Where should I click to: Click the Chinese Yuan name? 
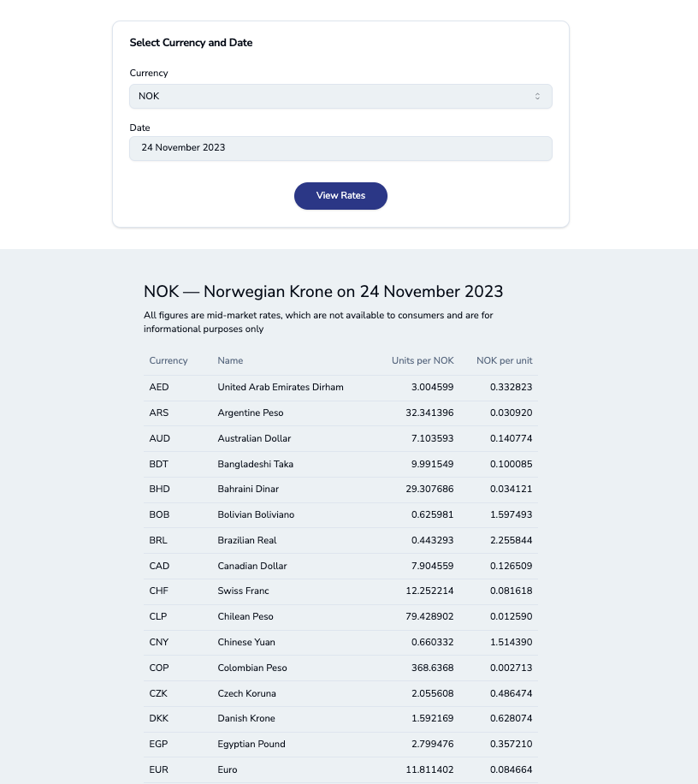pyautogui.click(x=246, y=643)
